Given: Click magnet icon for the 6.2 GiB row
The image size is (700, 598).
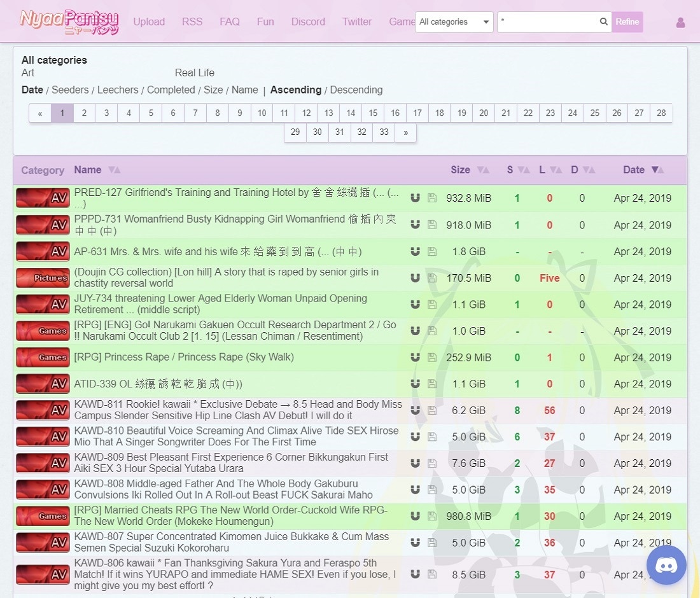Looking at the screenshot, I should [x=415, y=410].
